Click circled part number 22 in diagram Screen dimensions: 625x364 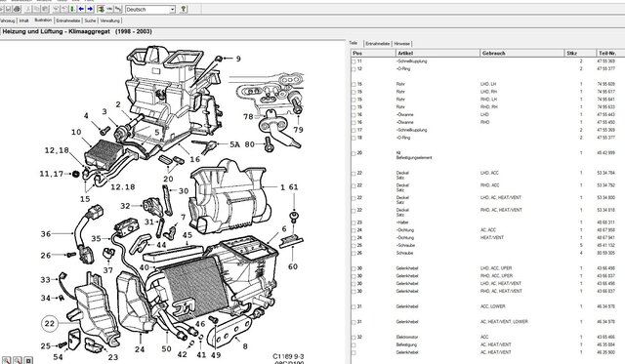(50, 323)
